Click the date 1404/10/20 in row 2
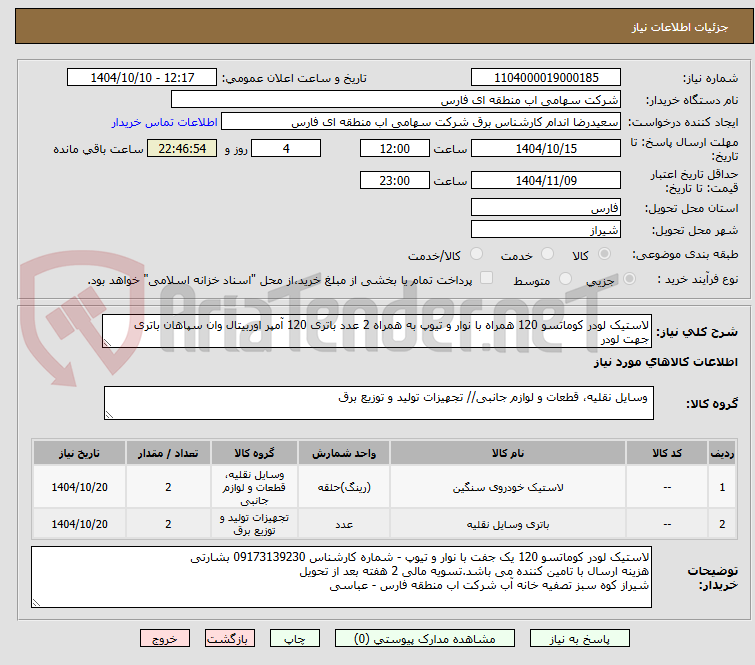The image size is (755, 665). point(79,524)
